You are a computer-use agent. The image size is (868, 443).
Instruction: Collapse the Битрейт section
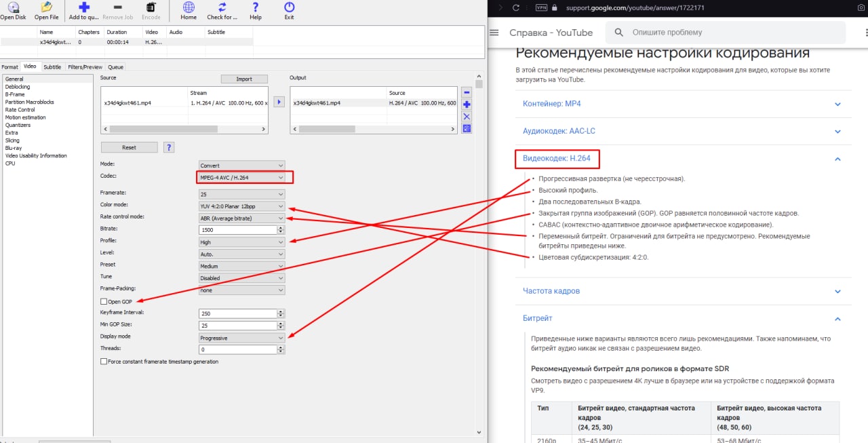click(x=683, y=318)
